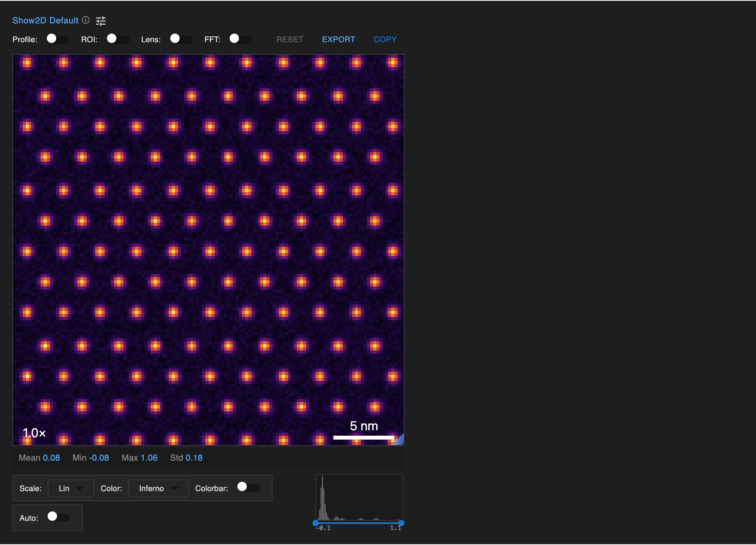The image size is (756, 545).
Task: Open the Show2D info tooltip icon
Action: click(x=86, y=20)
